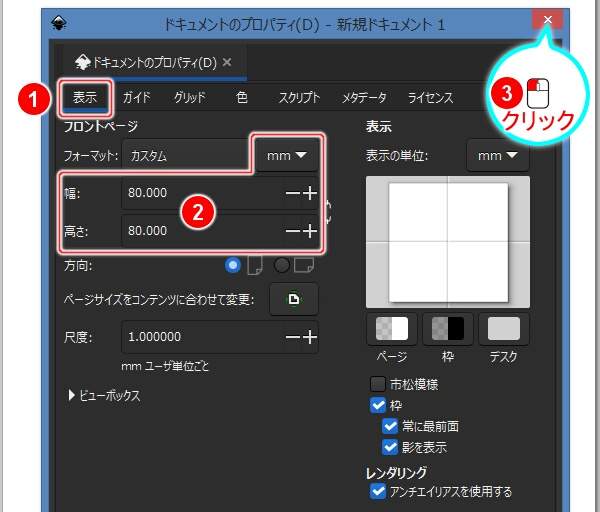
Task: Click the resize page to content button
Action: (x=294, y=299)
